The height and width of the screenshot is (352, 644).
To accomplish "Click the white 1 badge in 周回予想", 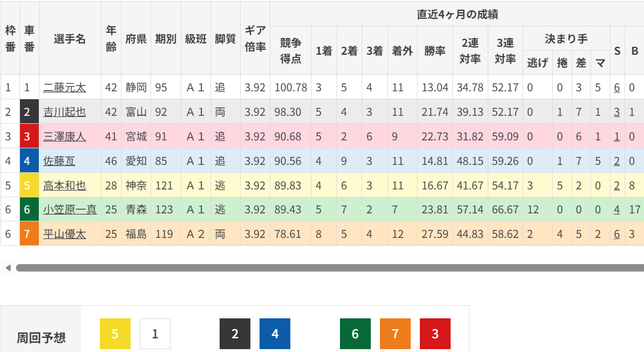I will click(x=155, y=334).
